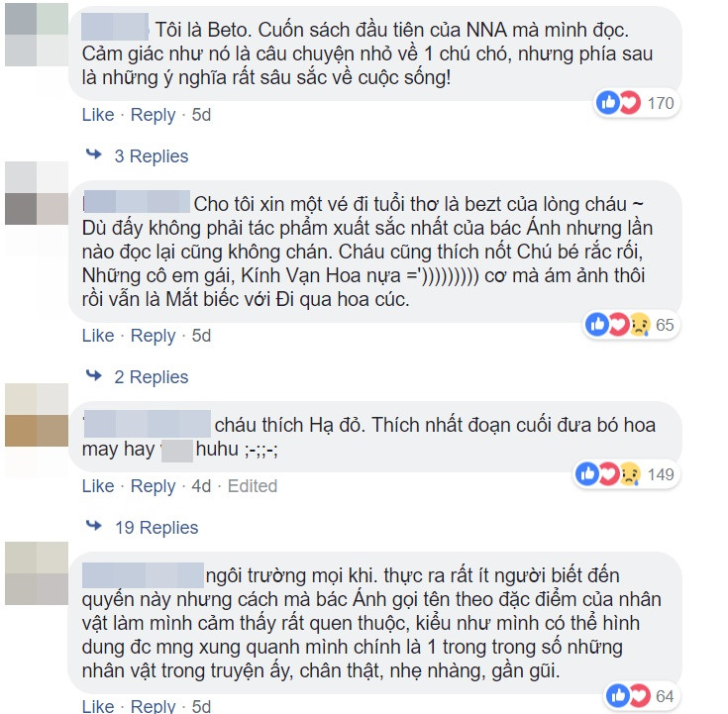Like the Cho tôi xin một vé comment
728x714 pixels.
98,335
